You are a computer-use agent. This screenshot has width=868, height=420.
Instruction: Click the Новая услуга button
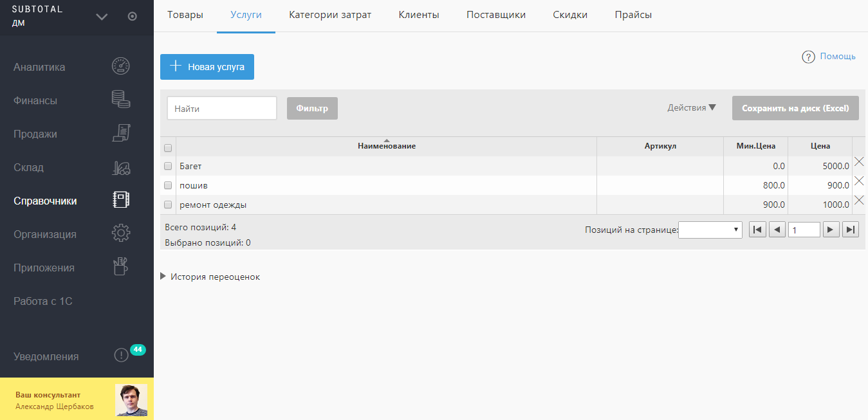click(207, 67)
